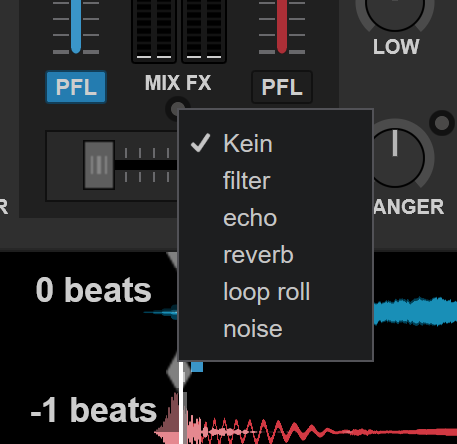Open the dot selector above flanger knob
Screen dimensions: 457x444
pos(442,123)
